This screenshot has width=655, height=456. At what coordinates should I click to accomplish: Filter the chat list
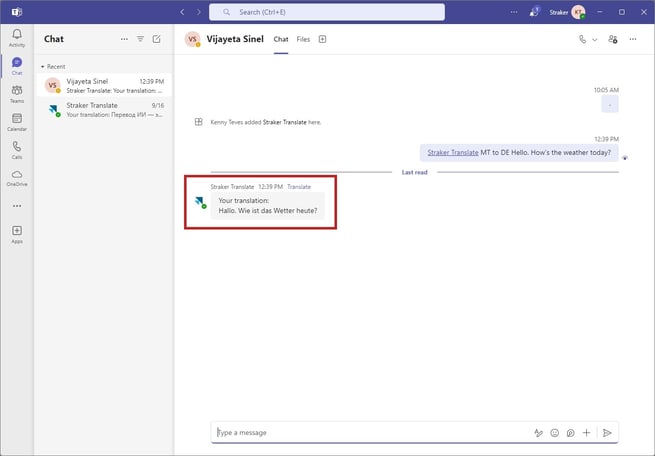pos(140,39)
